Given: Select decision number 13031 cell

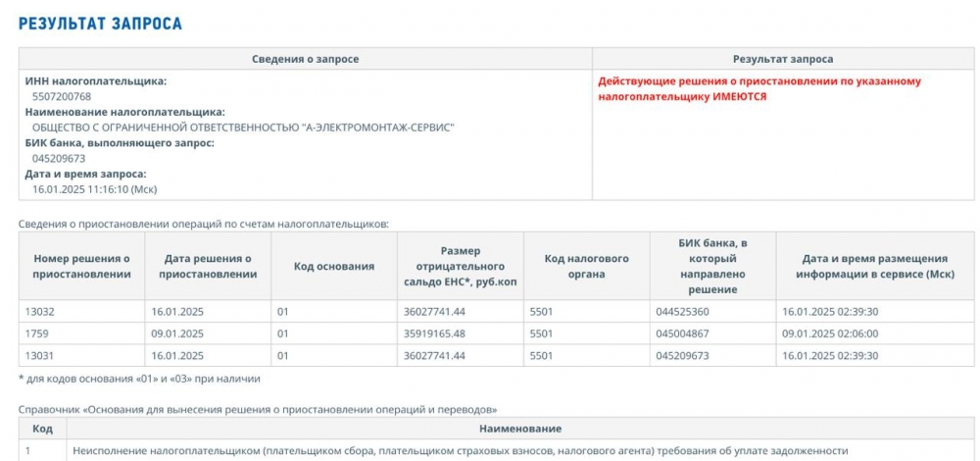Looking at the screenshot, I should [x=82, y=355].
